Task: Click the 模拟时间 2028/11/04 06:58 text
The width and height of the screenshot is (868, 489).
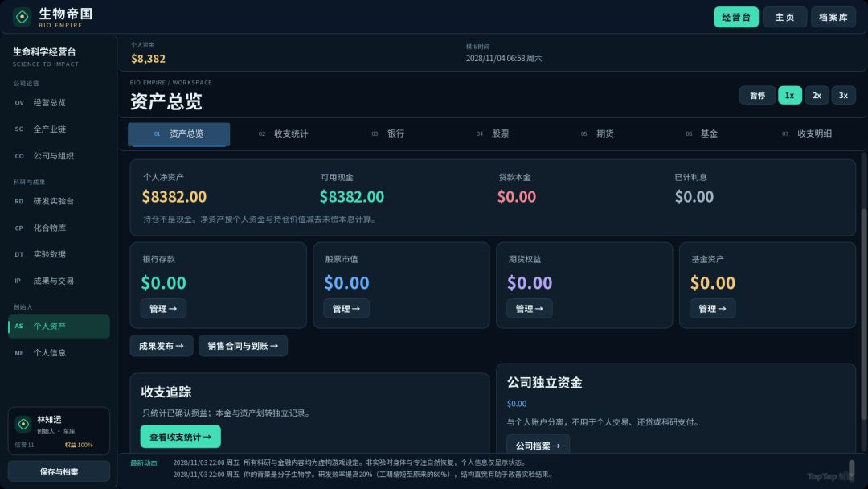Action: tap(503, 58)
